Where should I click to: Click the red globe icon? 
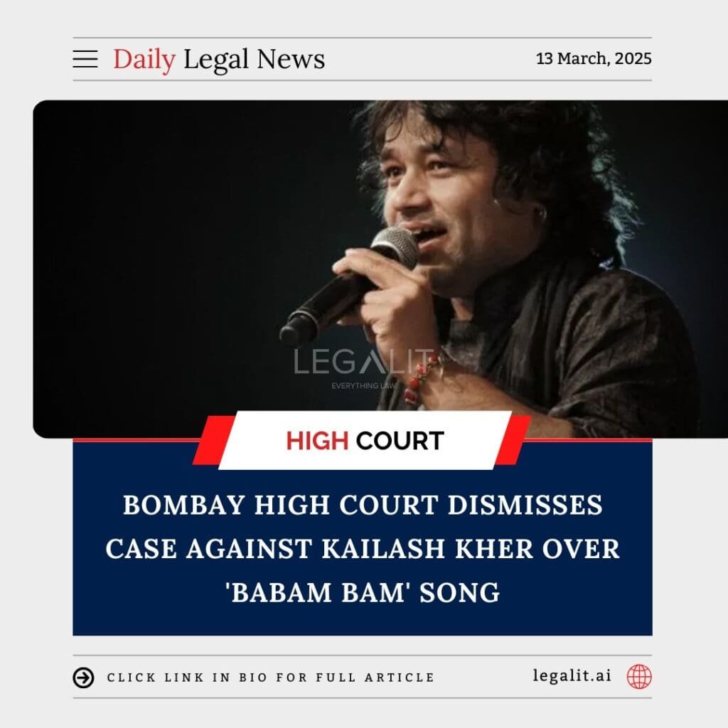click(x=639, y=677)
